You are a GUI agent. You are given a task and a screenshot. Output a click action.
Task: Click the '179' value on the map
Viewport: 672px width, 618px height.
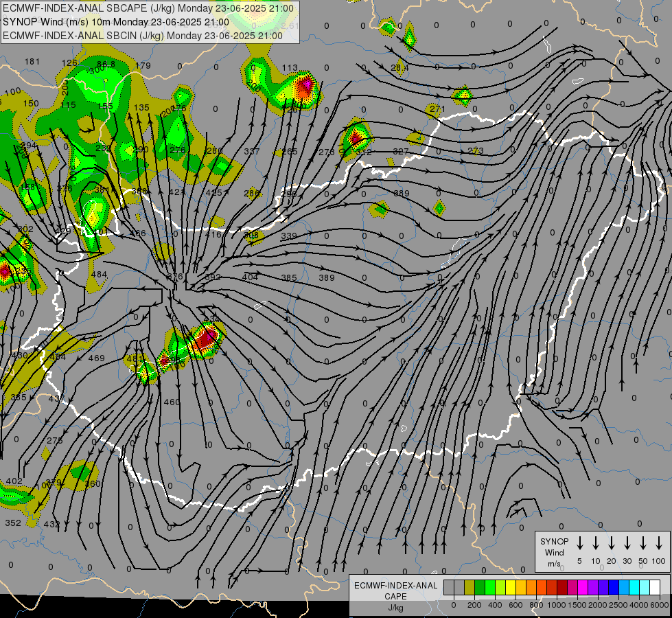tap(143, 66)
